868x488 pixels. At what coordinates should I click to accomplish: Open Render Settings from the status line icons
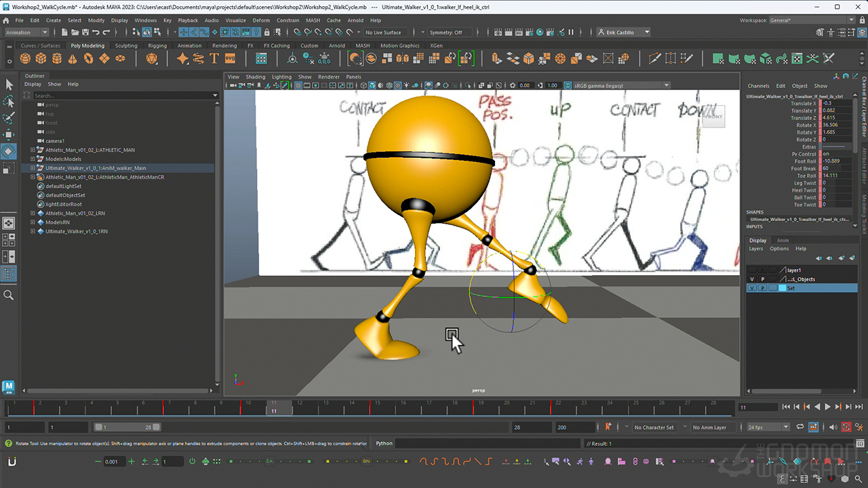pyautogui.click(x=530, y=32)
